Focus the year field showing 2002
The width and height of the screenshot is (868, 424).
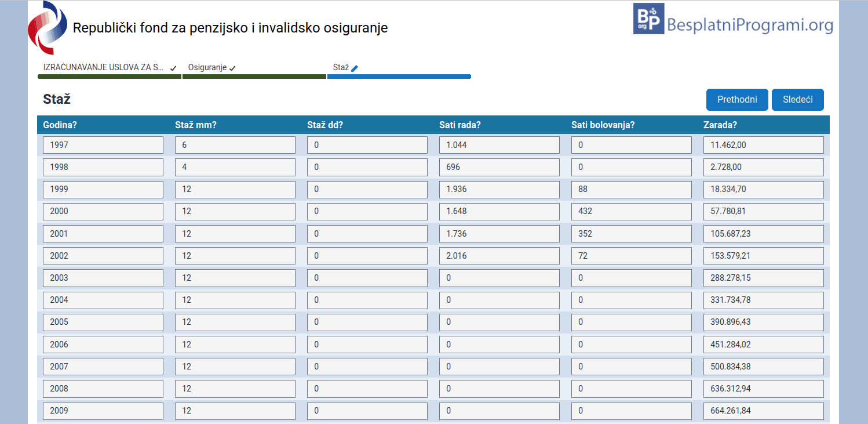click(103, 256)
